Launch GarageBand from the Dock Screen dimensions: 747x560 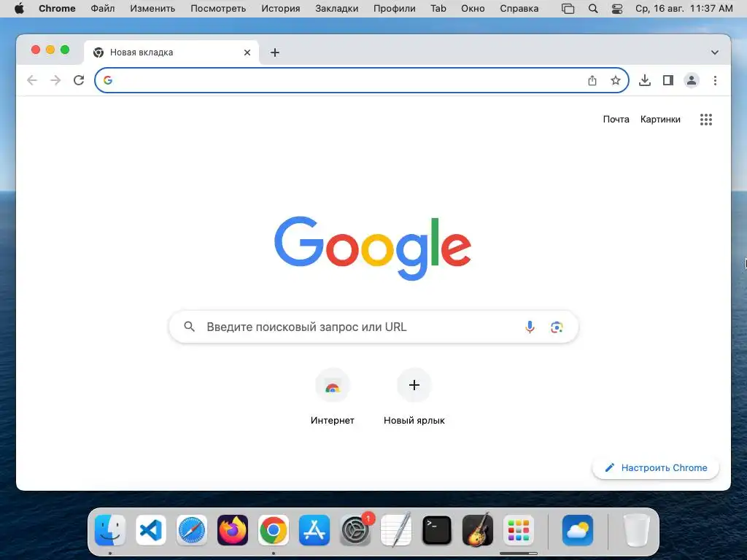478,530
